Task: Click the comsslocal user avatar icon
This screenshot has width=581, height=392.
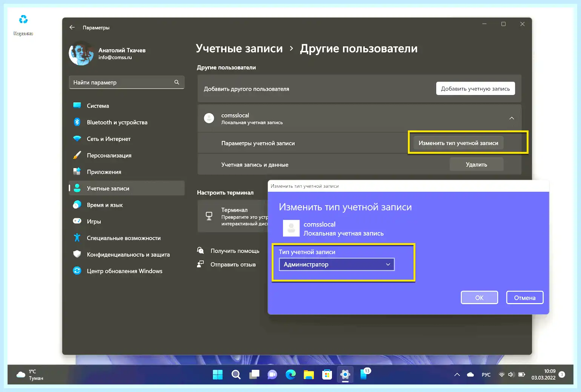Action: [209, 118]
